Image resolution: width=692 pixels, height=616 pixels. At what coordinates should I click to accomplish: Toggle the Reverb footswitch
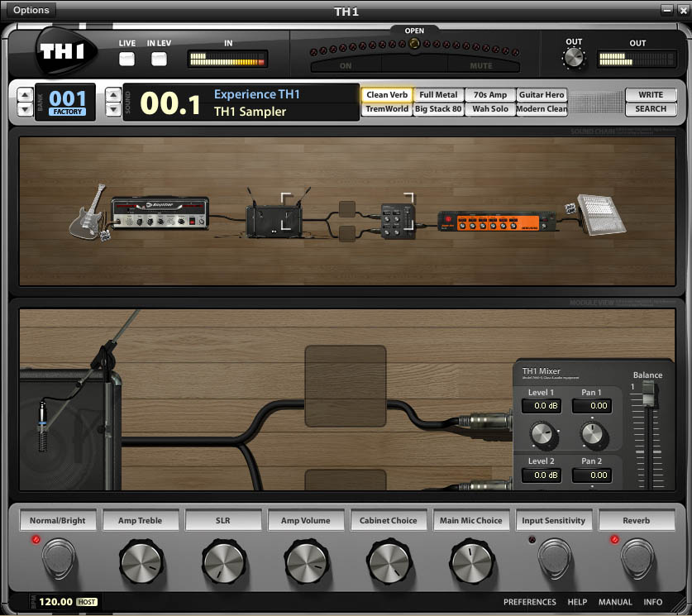637,558
